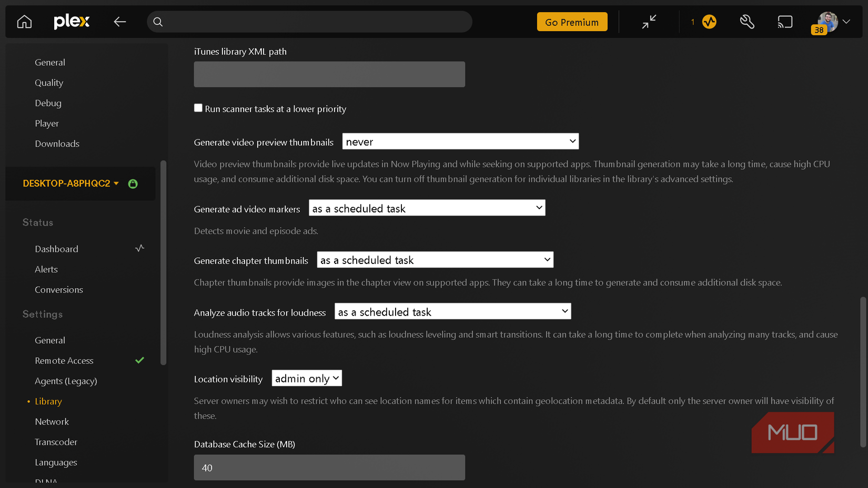This screenshot has width=868, height=488.
Task: Click the back arrow icon
Action: pos(120,22)
